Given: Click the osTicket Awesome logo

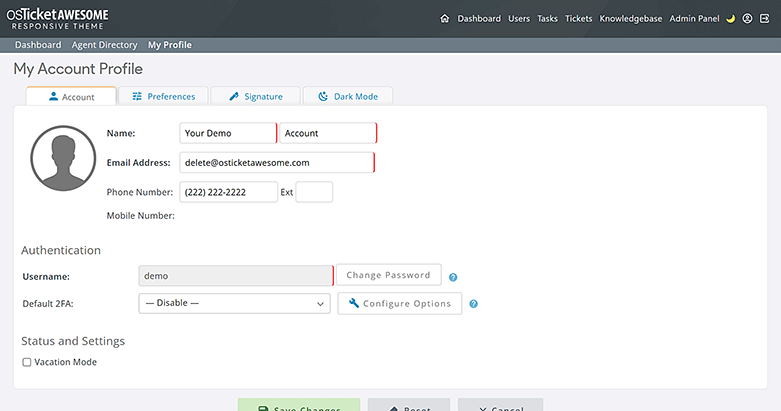Looking at the screenshot, I should click(58, 17).
